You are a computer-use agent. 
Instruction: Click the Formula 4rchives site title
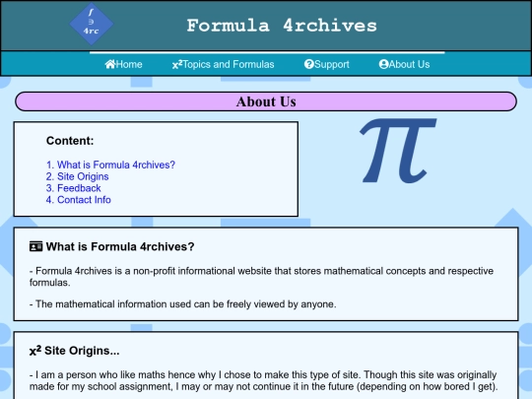[282, 26]
